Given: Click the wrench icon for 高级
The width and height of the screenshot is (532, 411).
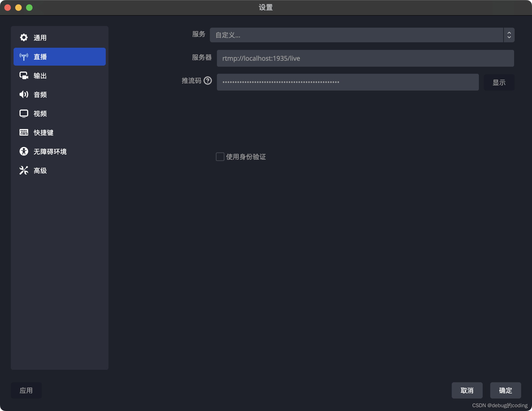Looking at the screenshot, I should click(x=24, y=171).
